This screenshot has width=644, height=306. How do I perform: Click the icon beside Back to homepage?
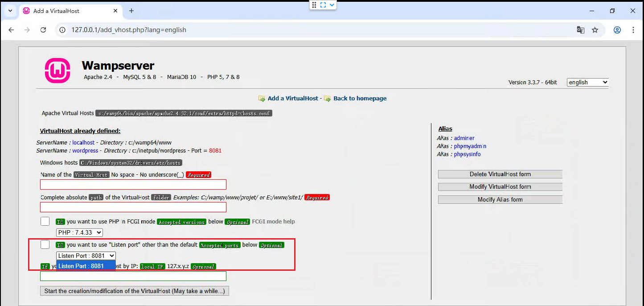(x=328, y=98)
